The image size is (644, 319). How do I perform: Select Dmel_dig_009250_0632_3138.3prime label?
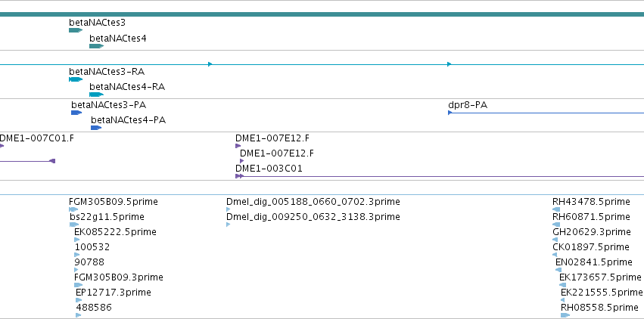(x=313, y=216)
